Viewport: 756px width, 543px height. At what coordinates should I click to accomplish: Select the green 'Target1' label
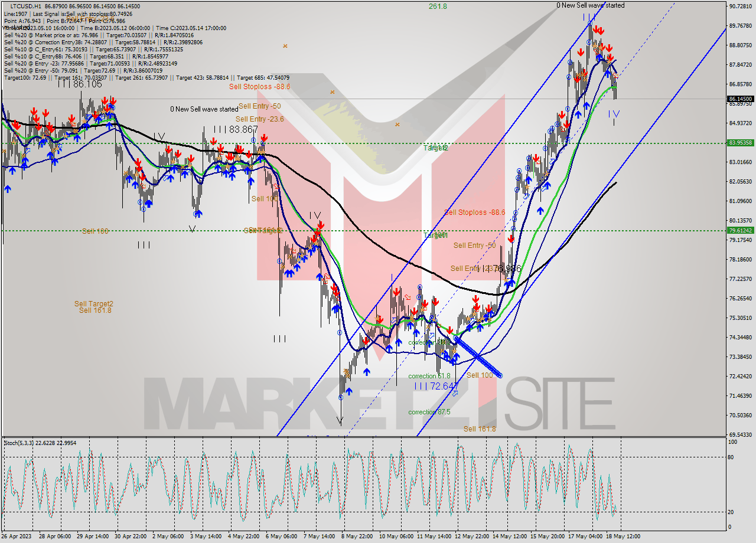coord(435,235)
